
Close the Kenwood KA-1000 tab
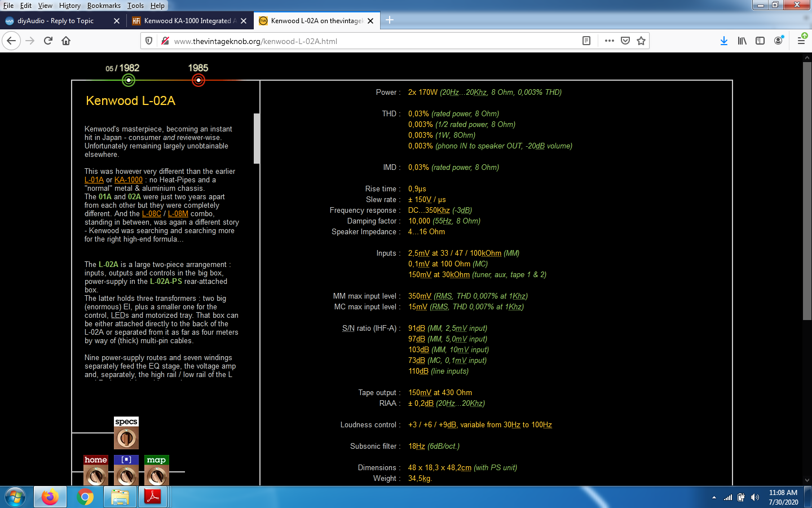pyautogui.click(x=244, y=21)
